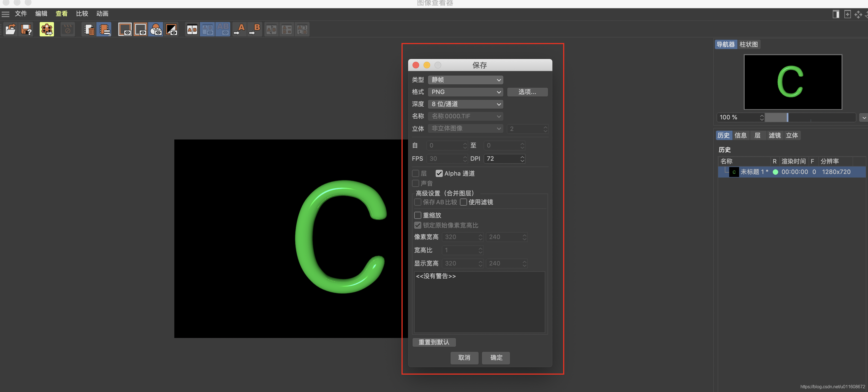
Task: Switch to the 柱状图 tab
Action: tap(748, 45)
